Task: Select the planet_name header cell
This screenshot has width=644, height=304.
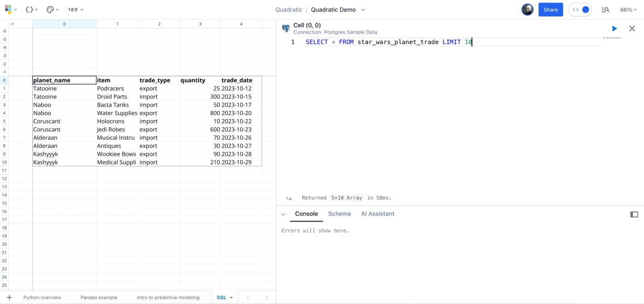Action: point(64,80)
